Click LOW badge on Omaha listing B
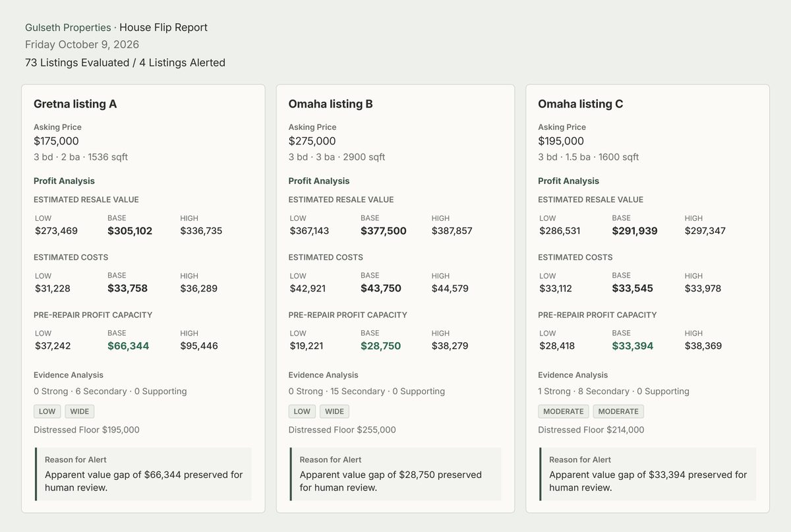 [302, 411]
